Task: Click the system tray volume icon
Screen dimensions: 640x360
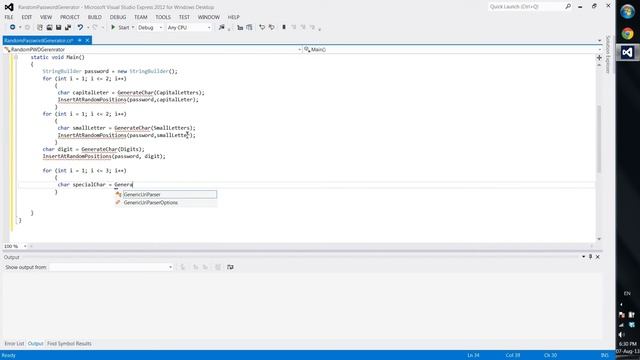Action: 622,335
